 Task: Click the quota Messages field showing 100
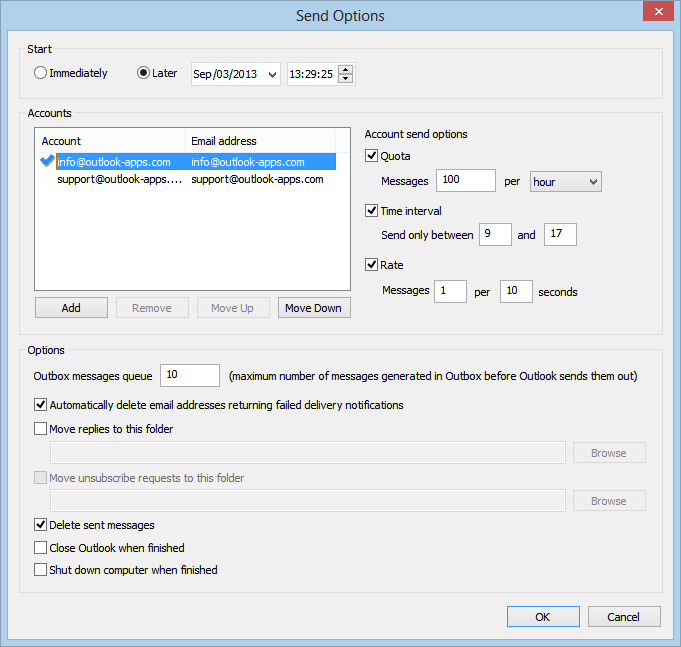point(466,180)
